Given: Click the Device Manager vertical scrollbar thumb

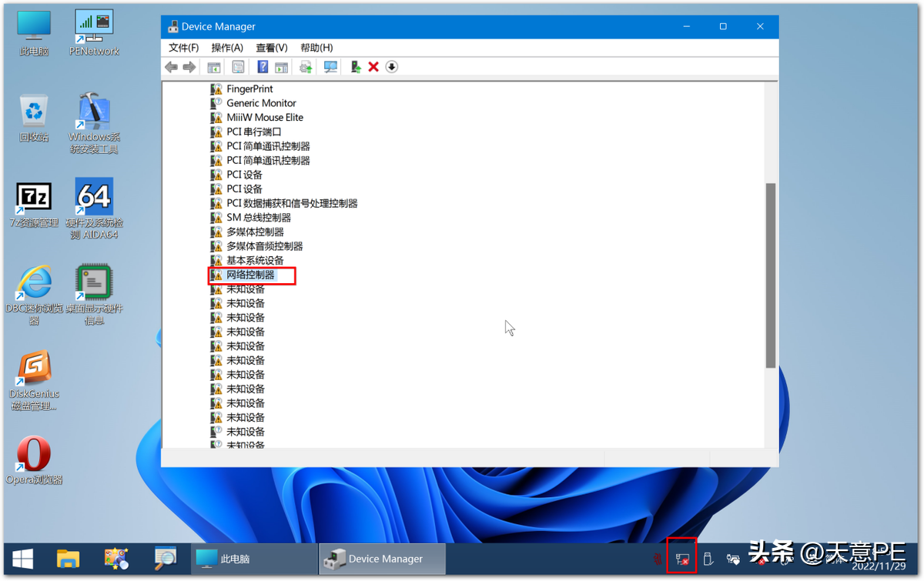Looking at the screenshot, I should point(771,275).
